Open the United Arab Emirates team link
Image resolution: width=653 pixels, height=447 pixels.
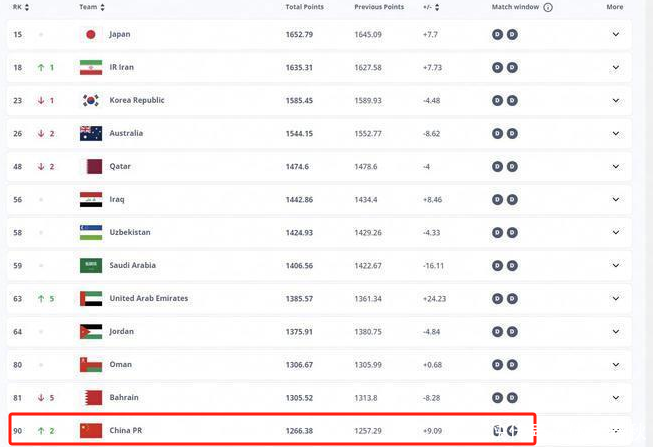coord(148,299)
